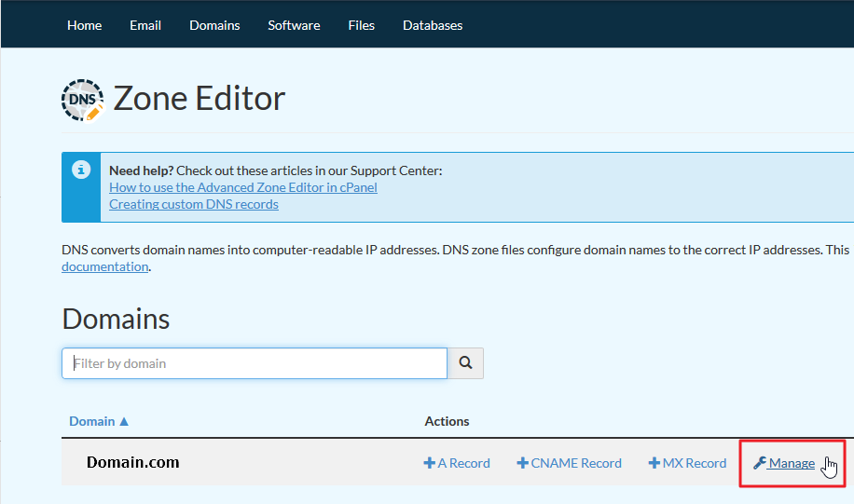This screenshot has width=854, height=504.
Task: Click the blue info icon in help banner
Action: [x=81, y=170]
